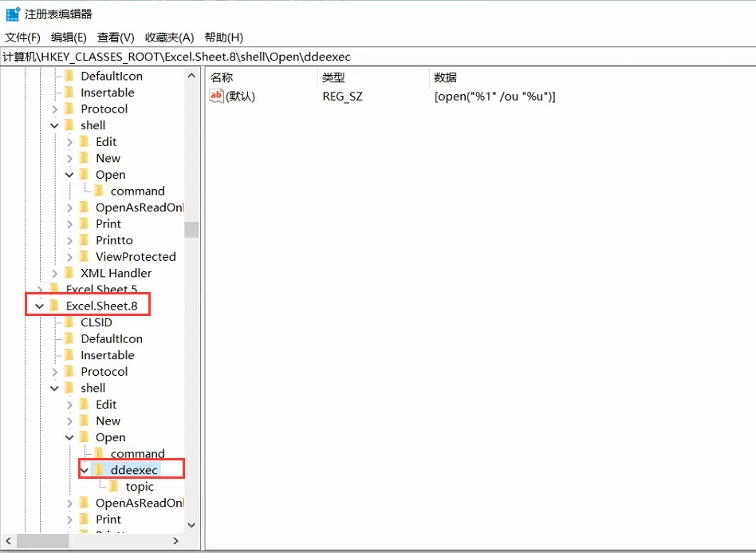The height and width of the screenshot is (553, 756).
Task: Select the topic folder icon under ddeexec
Action: click(114, 487)
